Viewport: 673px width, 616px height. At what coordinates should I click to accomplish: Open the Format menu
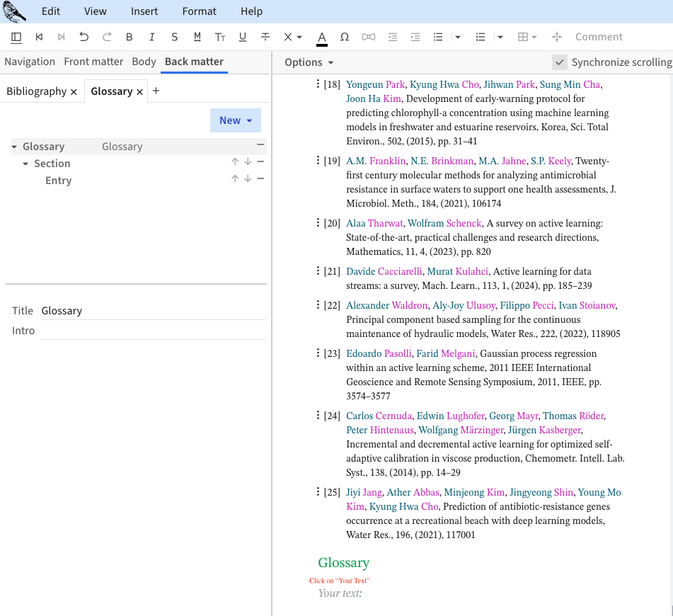[199, 11]
